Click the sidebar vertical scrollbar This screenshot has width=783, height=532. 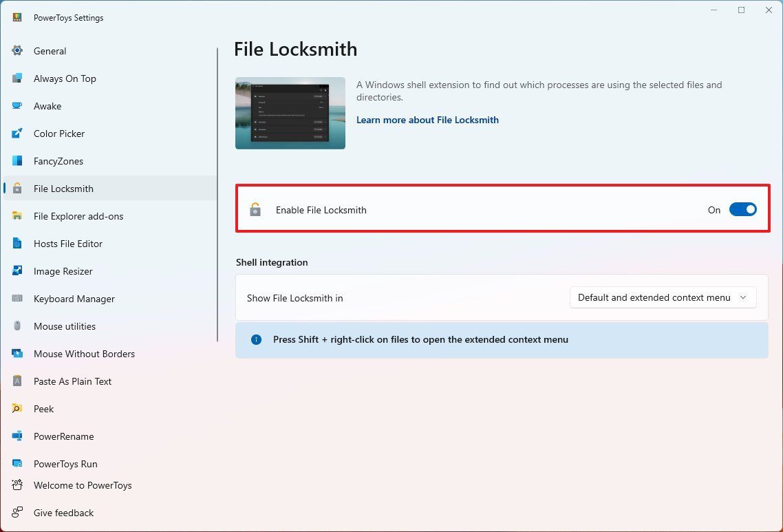217,195
